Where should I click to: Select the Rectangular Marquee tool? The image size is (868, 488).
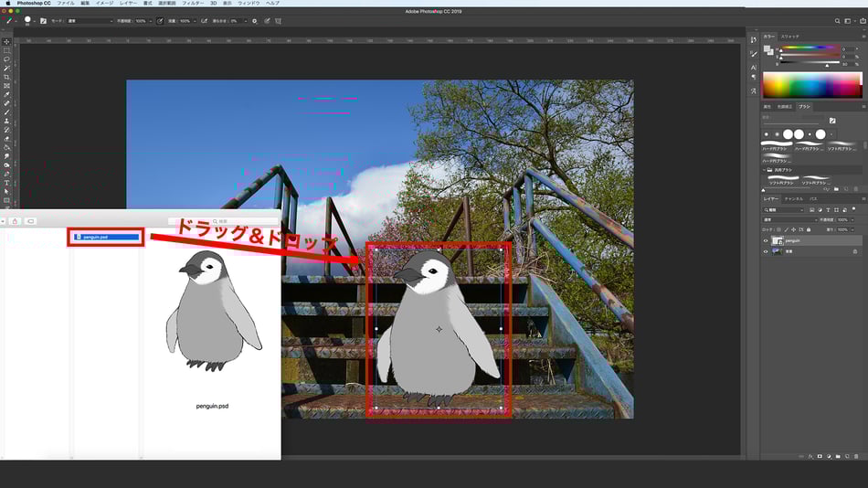click(x=6, y=50)
